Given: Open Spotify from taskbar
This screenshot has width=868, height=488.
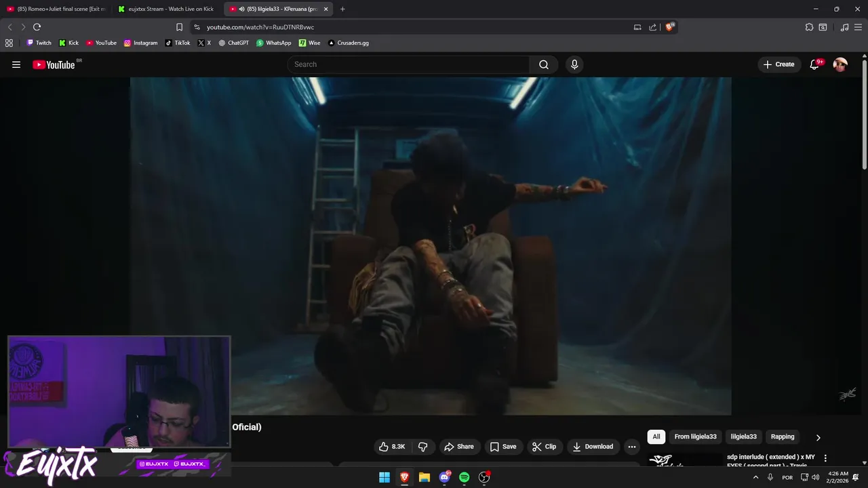Looking at the screenshot, I should [x=465, y=477].
